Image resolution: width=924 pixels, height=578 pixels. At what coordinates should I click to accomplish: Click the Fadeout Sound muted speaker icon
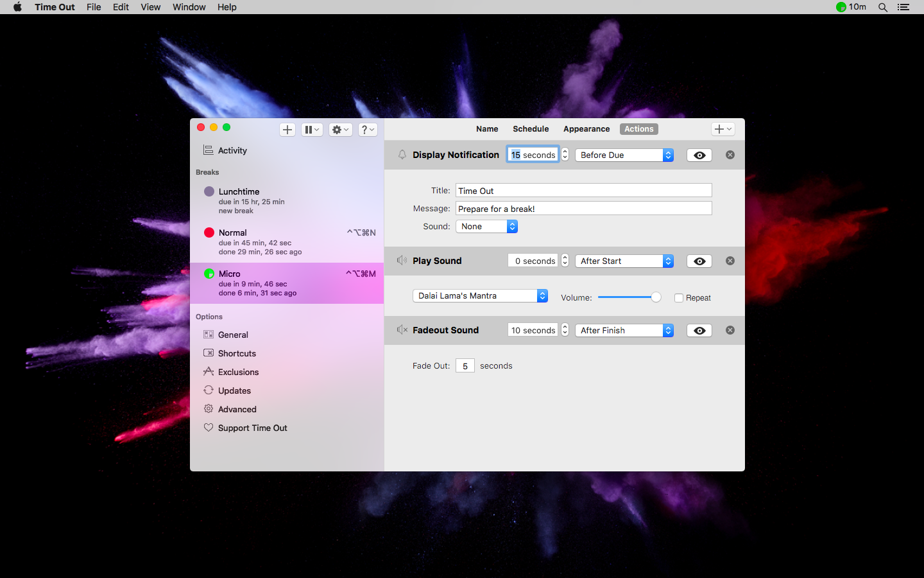click(x=402, y=329)
